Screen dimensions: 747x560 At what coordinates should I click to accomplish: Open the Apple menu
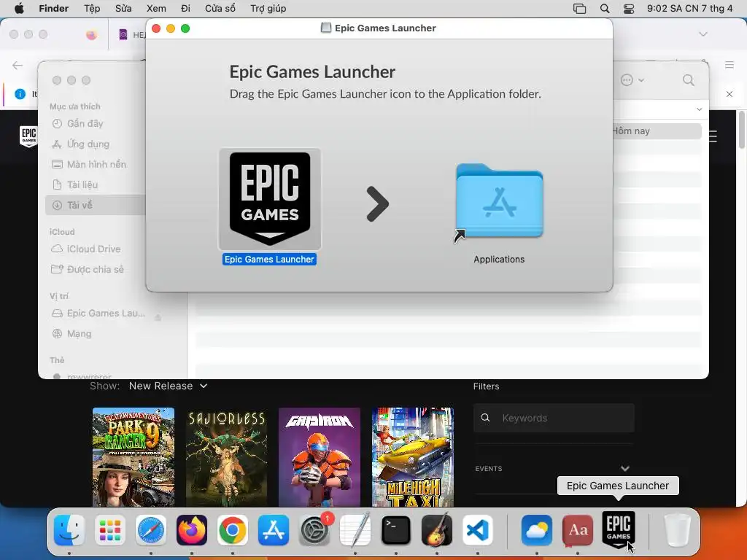pos(19,9)
